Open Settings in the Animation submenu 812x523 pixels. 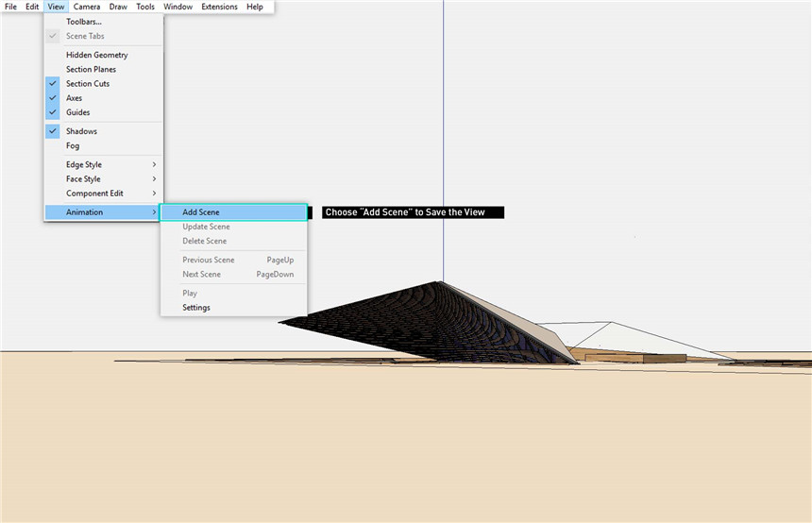[196, 308]
